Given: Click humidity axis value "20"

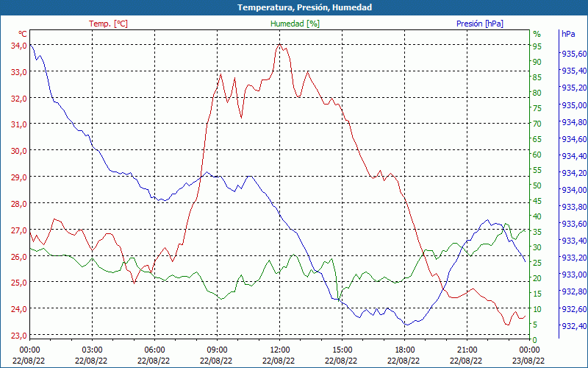Looking at the screenshot, I should [537, 278].
